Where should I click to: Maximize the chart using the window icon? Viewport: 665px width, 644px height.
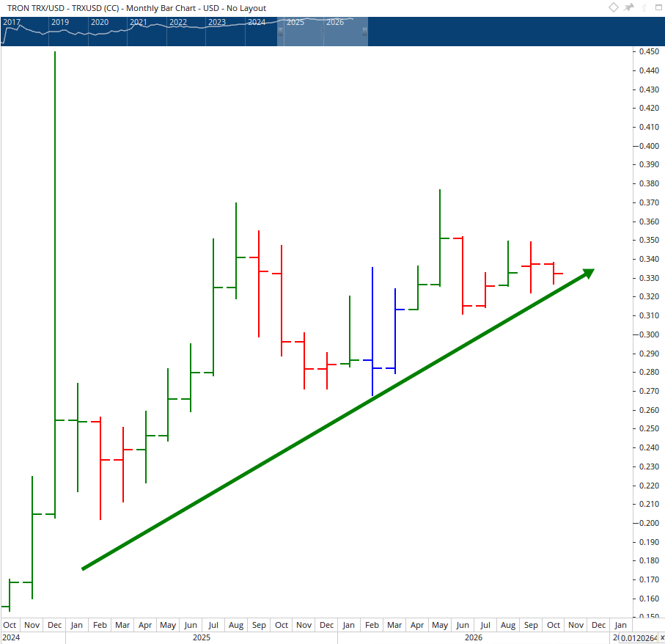[658, 7]
